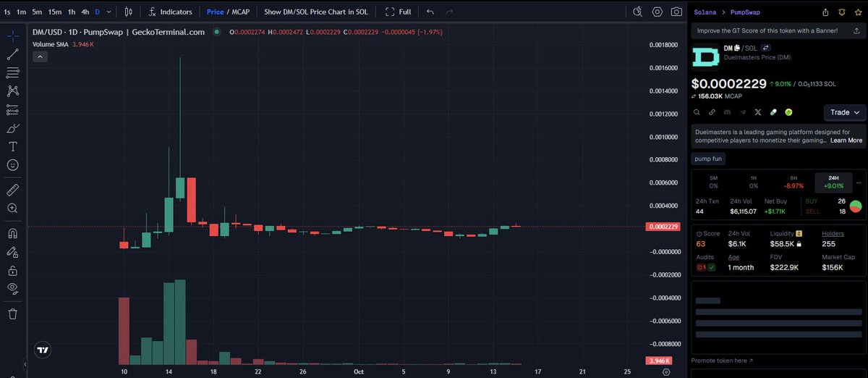Select the ruler measure tool
The height and width of the screenshot is (378, 868).
pyautogui.click(x=12, y=190)
